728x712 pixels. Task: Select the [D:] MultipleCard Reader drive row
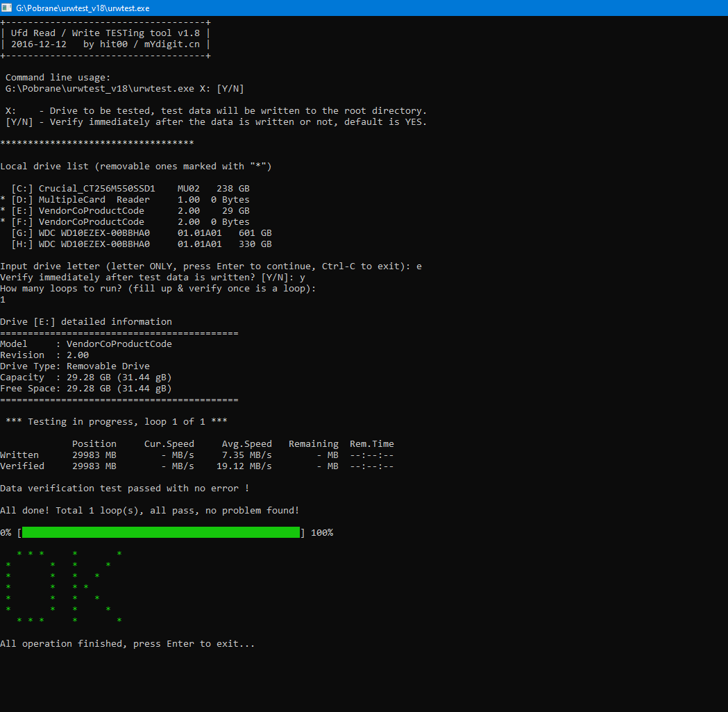125,200
